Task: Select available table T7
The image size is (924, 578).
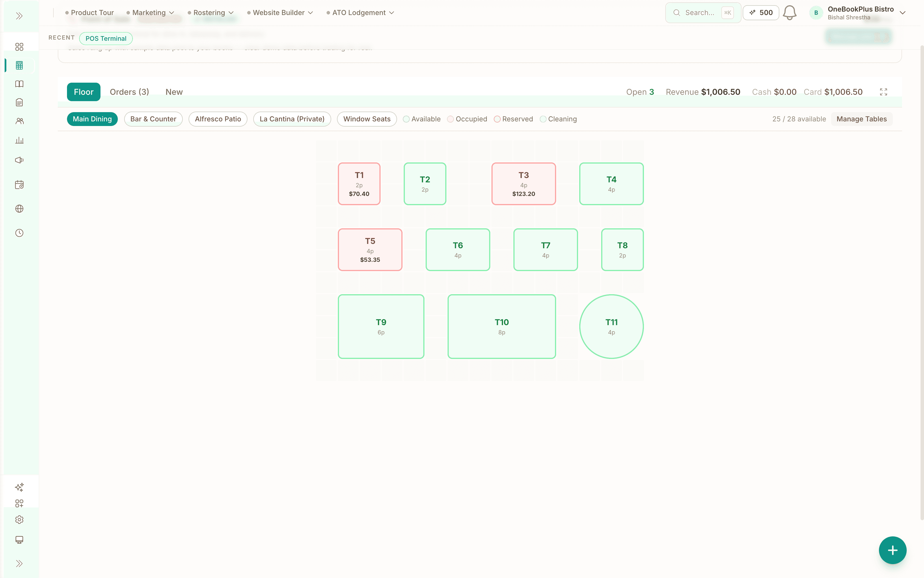Action: [546, 250]
